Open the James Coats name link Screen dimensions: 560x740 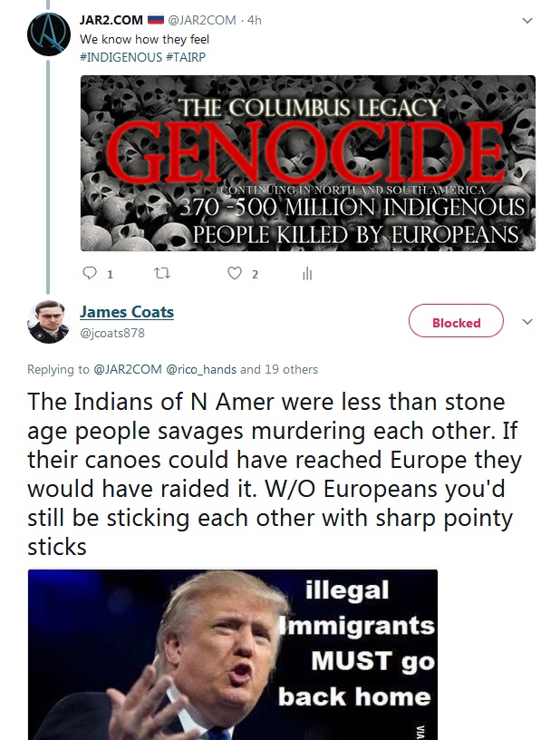pyautogui.click(x=127, y=312)
